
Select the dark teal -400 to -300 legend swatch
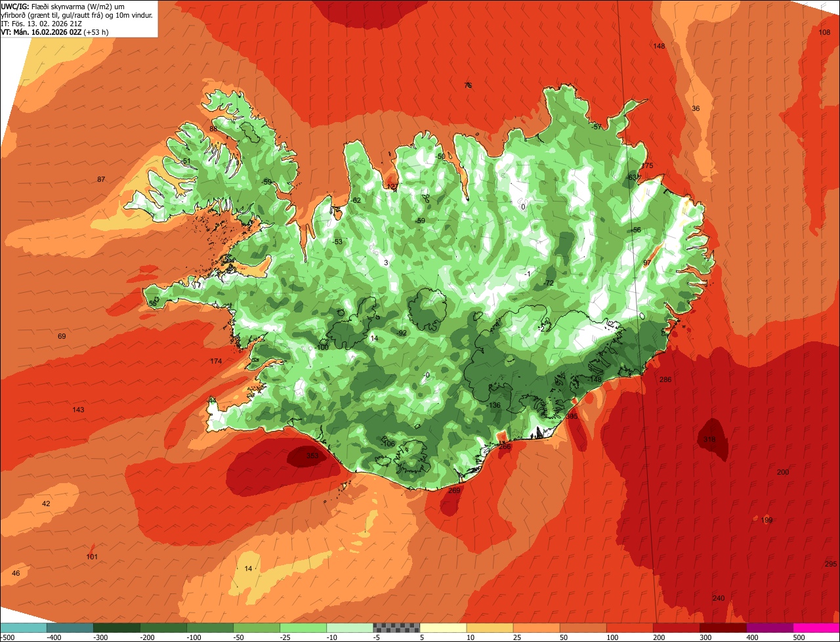[70, 628]
